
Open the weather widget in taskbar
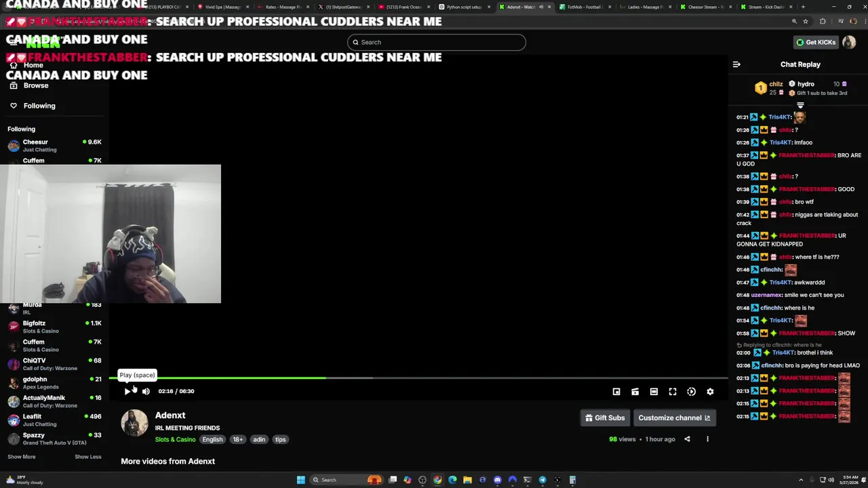(x=24, y=480)
